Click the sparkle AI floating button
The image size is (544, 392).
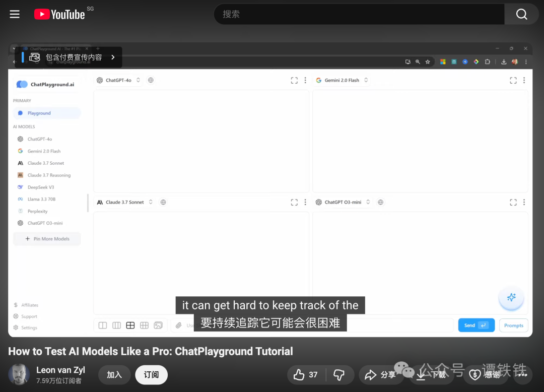tap(511, 297)
